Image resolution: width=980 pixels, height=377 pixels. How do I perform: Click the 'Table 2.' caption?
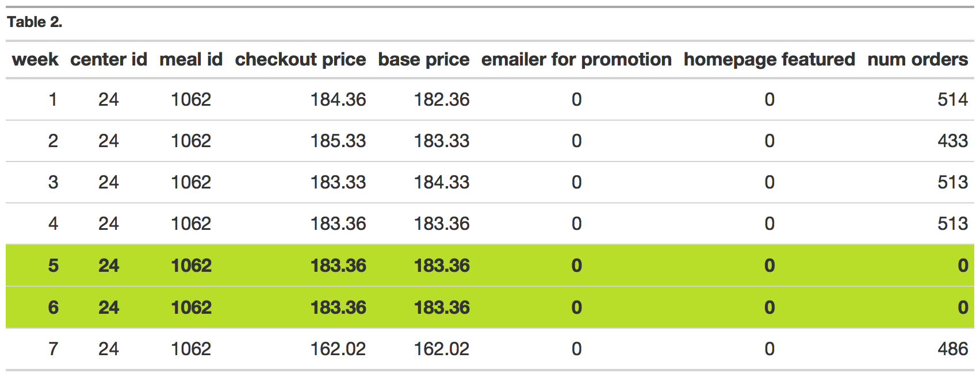pyautogui.click(x=35, y=22)
